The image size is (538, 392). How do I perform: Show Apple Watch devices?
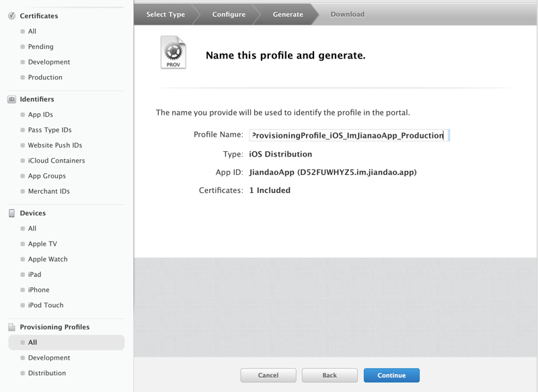(48, 260)
